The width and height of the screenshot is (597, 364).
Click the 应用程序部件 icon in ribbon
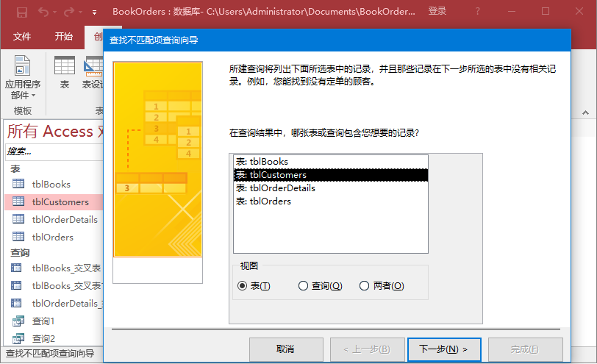coord(23,66)
